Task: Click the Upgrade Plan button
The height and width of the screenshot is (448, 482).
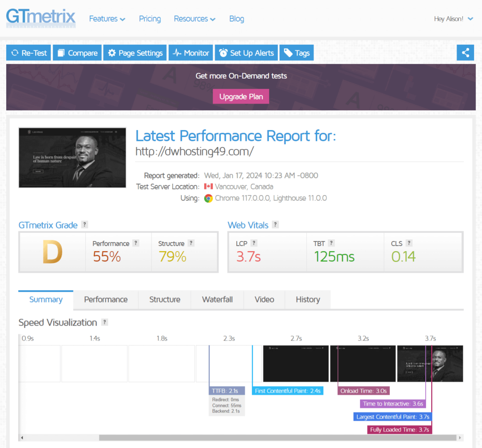Action: tap(241, 96)
